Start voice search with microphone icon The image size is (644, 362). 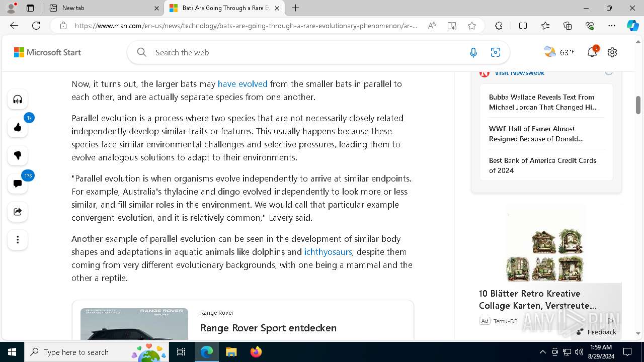[x=473, y=52]
